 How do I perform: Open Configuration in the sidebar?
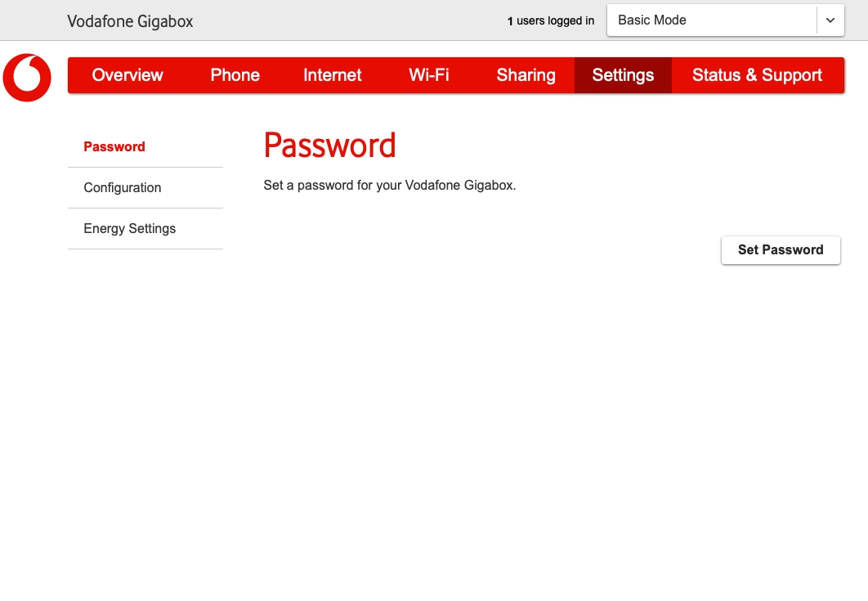click(x=123, y=188)
